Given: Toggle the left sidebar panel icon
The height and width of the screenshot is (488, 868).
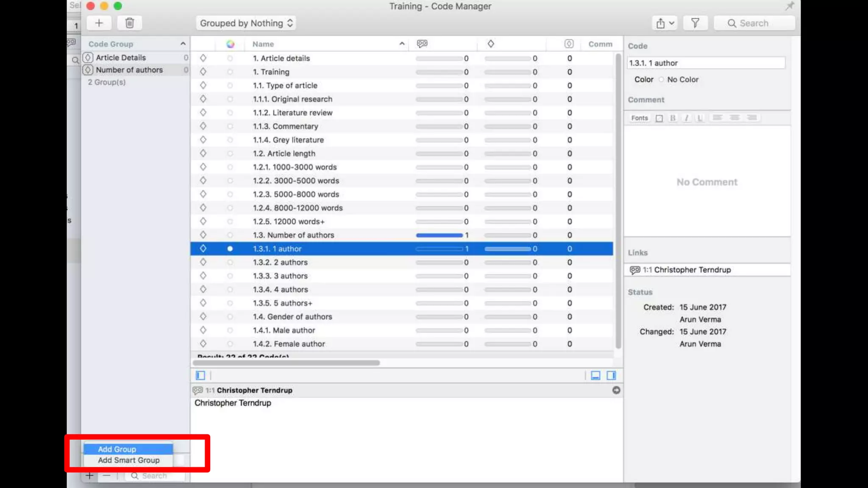Looking at the screenshot, I should click(x=200, y=375).
